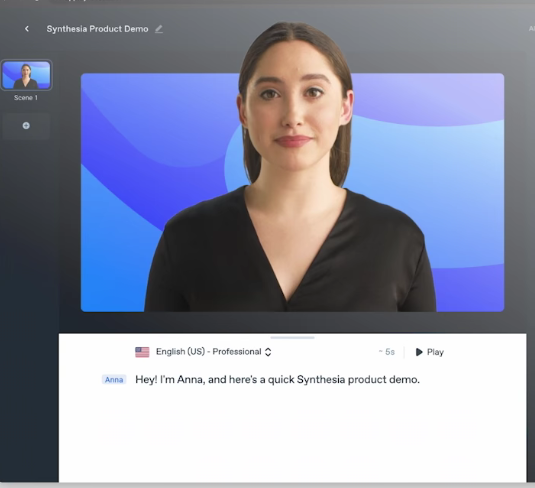535x488 pixels.
Task: Select the Synthesia Product Demo title text
Action: click(98, 29)
